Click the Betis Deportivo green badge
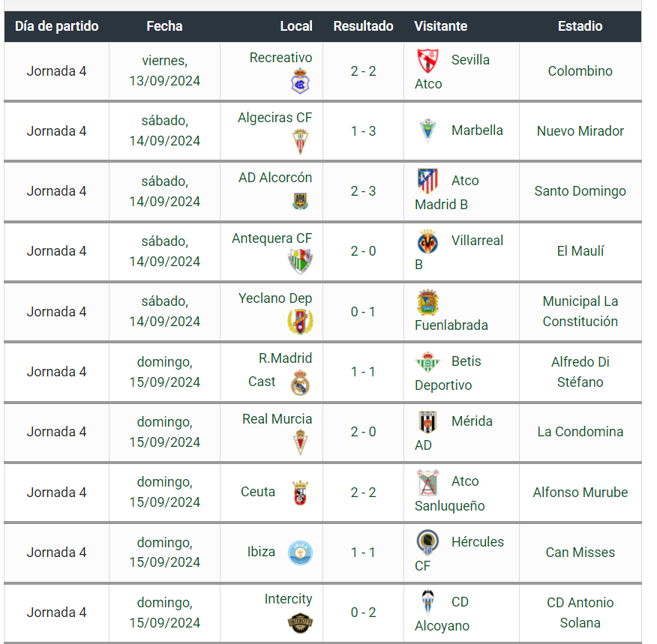 point(428,362)
